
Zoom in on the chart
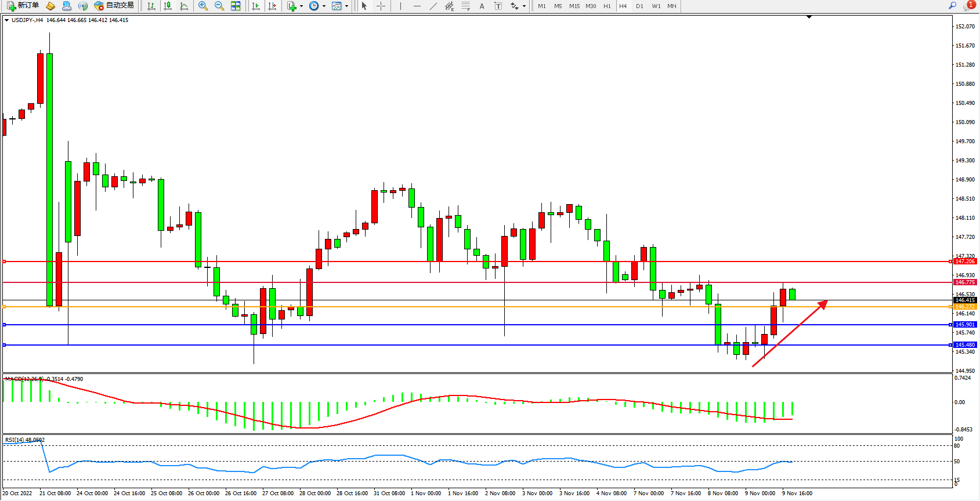(x=203, y=6)
